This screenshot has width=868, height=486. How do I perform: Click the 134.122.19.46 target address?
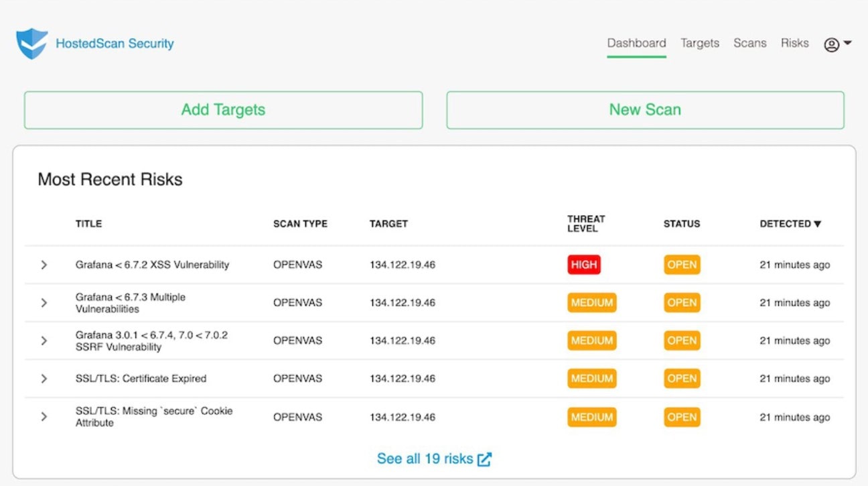pos(403,265)
